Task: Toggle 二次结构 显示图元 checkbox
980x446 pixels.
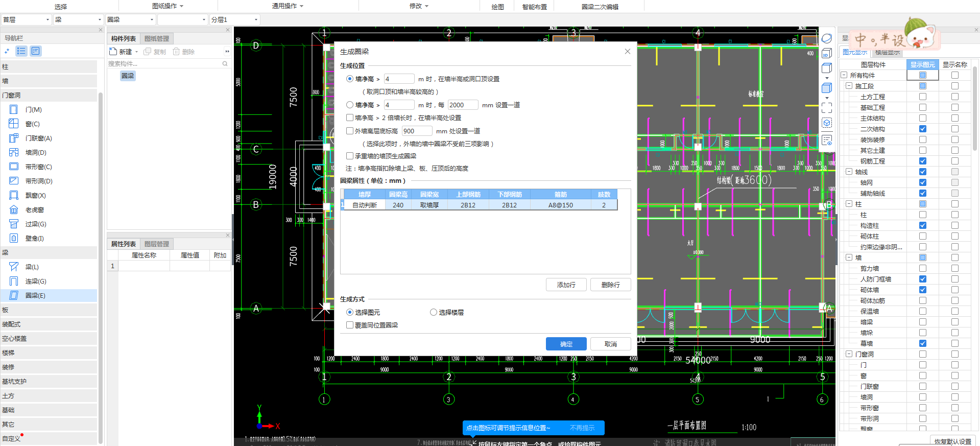Action: (923, 129)
